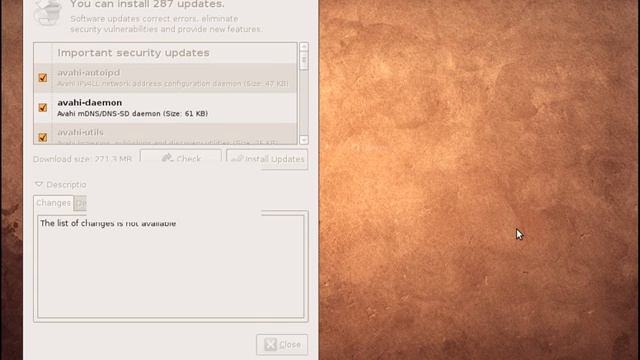Select the avahi-daemon package row
The width and height of the screenshot is (640, 360).
tap(165, 108)
